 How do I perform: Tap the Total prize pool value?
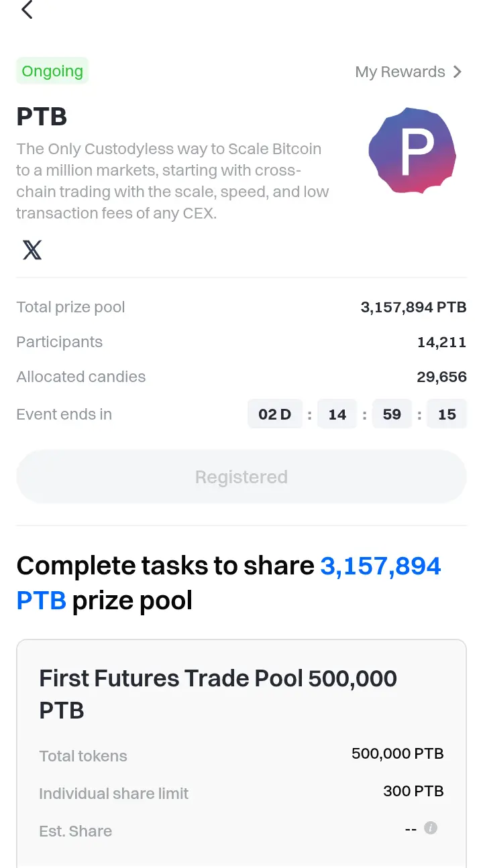[x=413, y=308]
